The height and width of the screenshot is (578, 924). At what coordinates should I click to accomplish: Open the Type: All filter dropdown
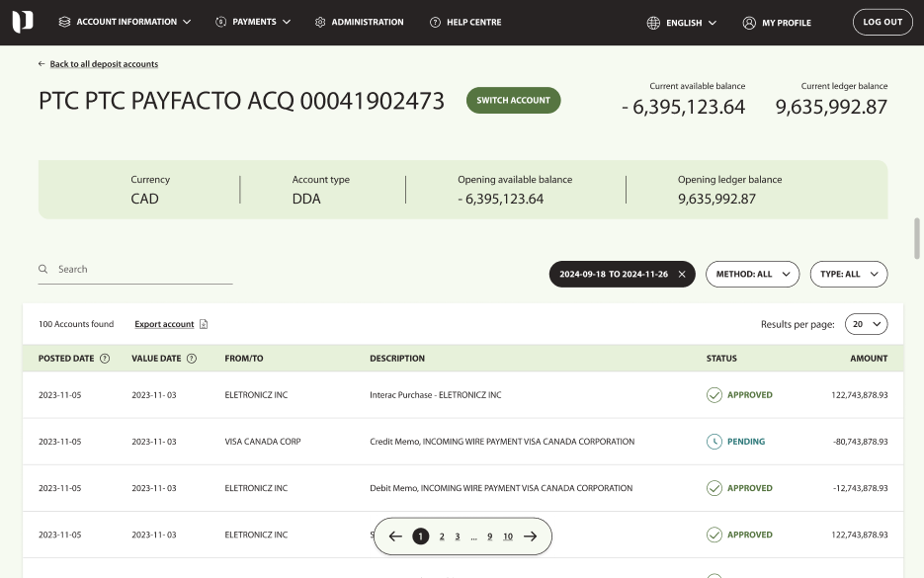click(x=848, y=275)
